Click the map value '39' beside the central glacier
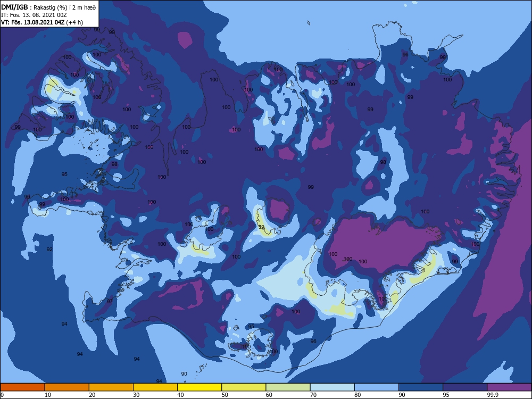The height and width of the screenshot is (399, 532). [x=261, y=227]
